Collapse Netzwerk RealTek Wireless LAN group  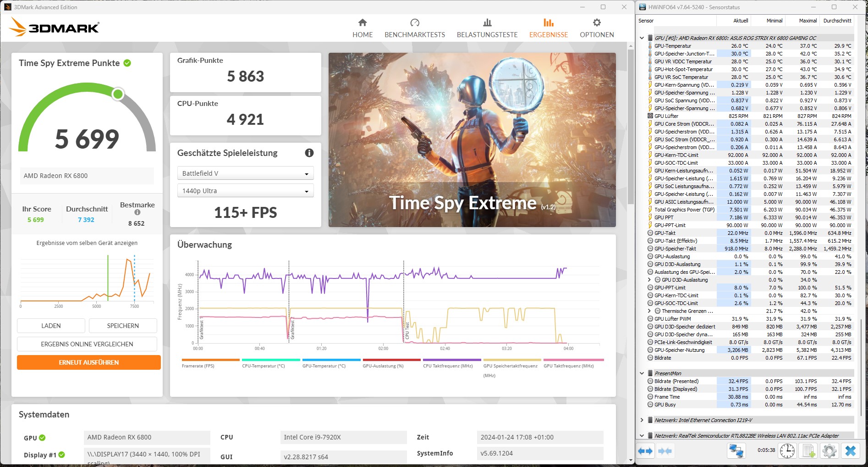tap(642, 436)
